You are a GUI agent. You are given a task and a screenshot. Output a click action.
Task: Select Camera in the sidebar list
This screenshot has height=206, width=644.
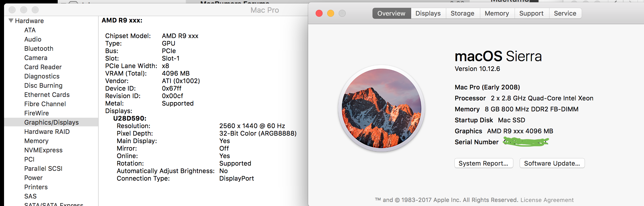tap(36, 58)
